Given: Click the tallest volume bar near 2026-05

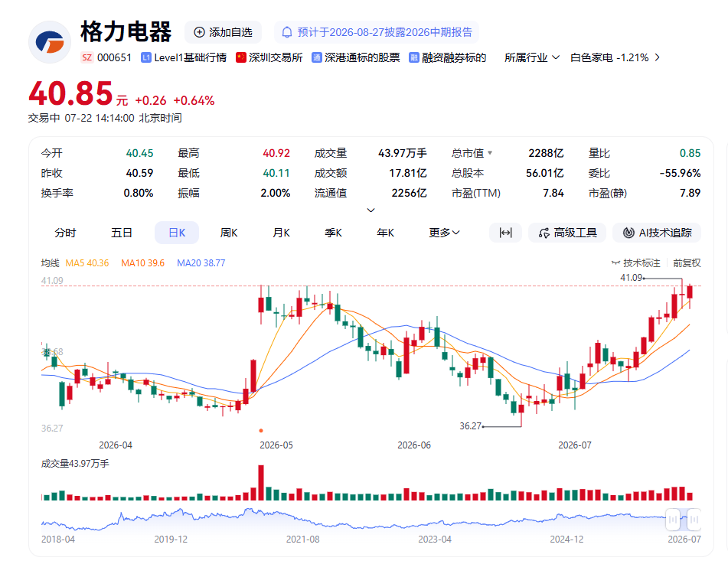Looking at the screenshot, I should pyautogui.click(x=261, y=482).
